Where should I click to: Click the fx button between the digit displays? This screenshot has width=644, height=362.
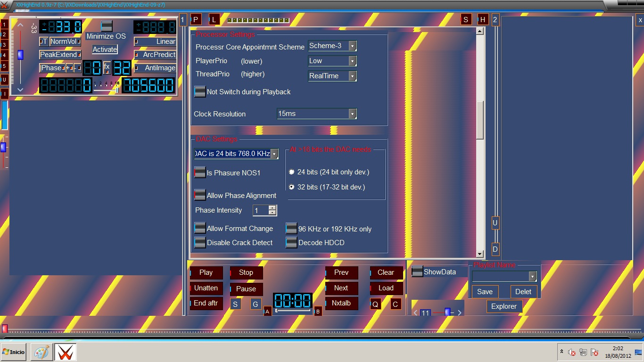107,67
